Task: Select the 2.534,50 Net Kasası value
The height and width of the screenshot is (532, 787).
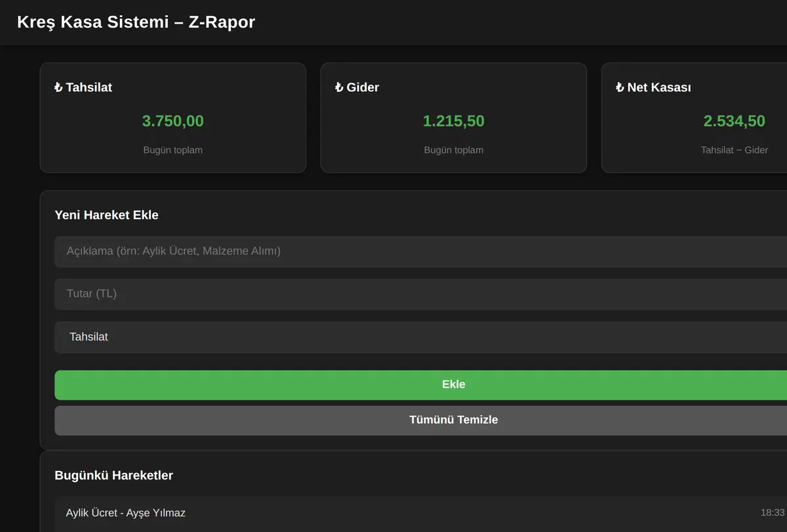Action: pos(735,121)
